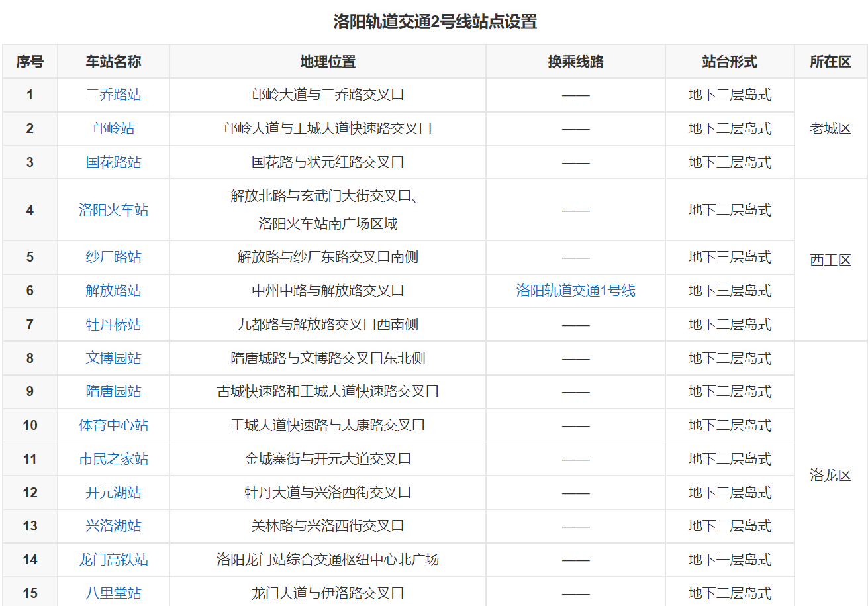
Task: Click the 站台形式 column header
Action: (x=730, y=62)
